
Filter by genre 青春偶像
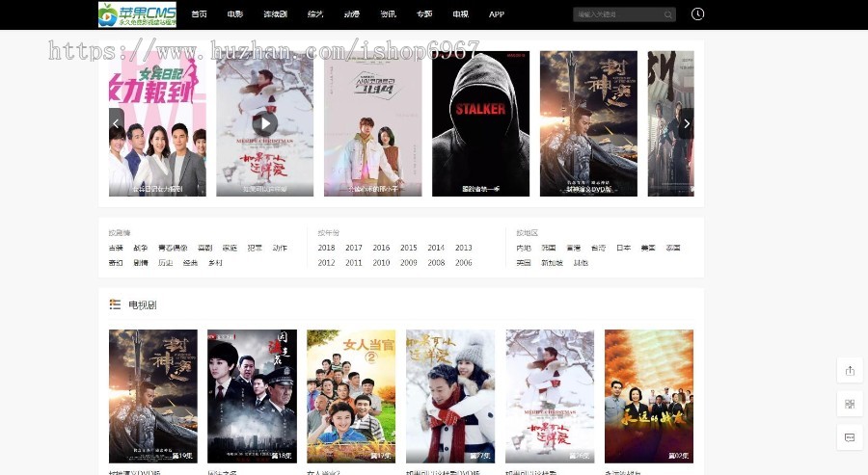pos(173,248)
